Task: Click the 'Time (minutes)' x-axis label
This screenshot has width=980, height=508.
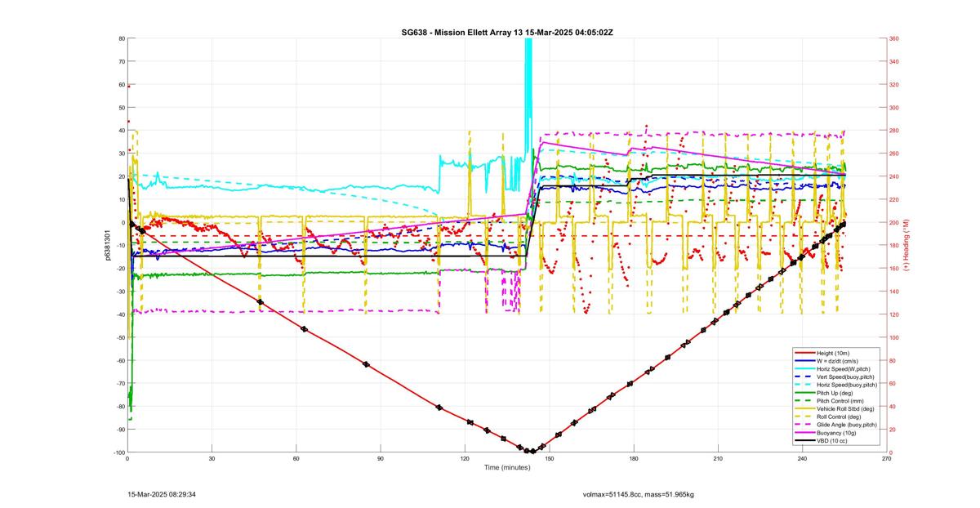Action: pyautogui.click(x=507, y=467)
